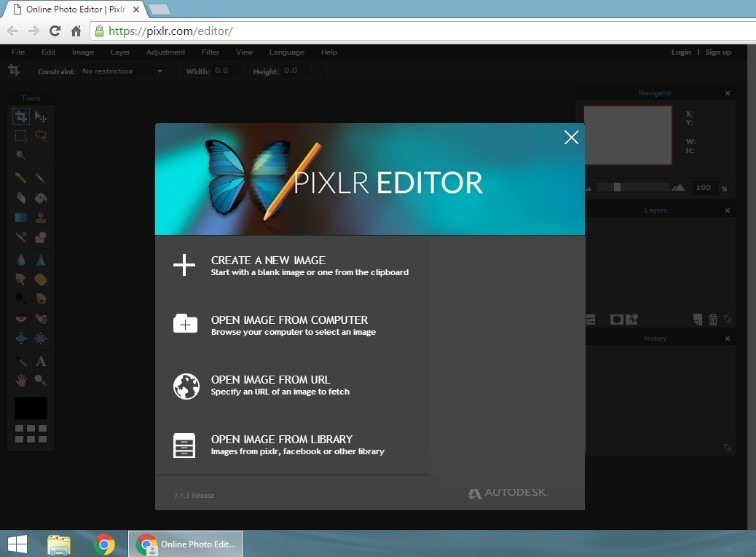Select the Pencil tool

click(21, 178)
